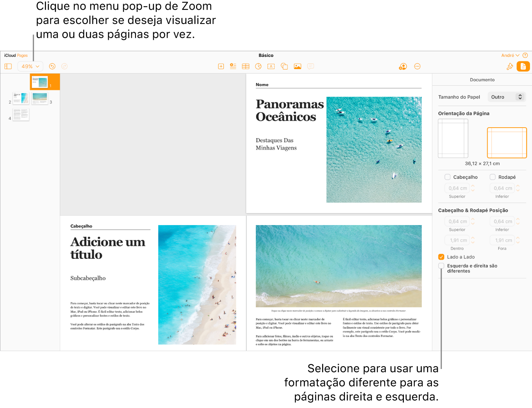Insert a shape

(284, 66)
